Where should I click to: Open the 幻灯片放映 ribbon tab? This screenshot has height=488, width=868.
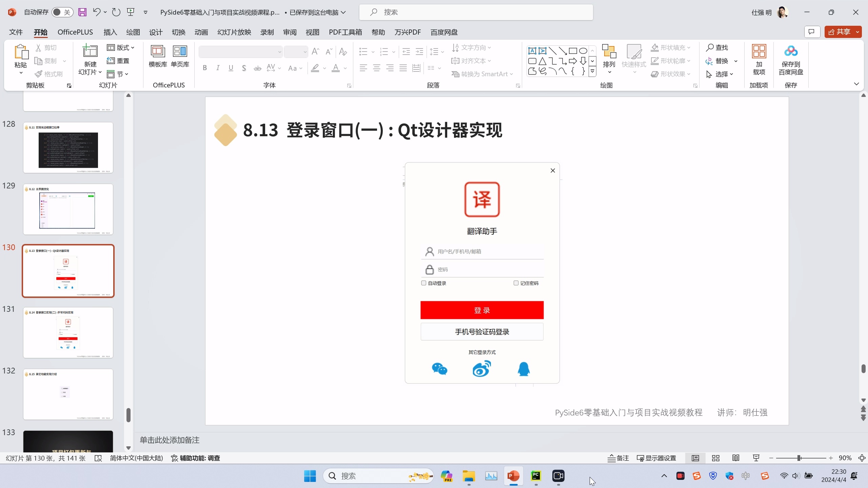tap(234, 32)
